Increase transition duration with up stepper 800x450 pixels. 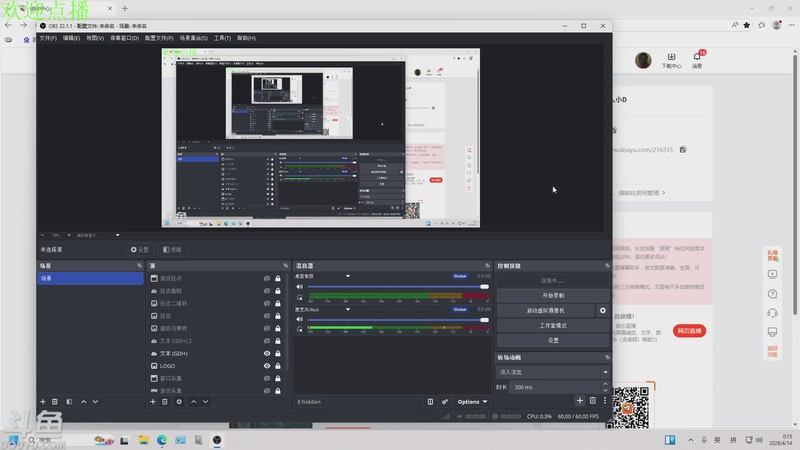click(605, 384)
